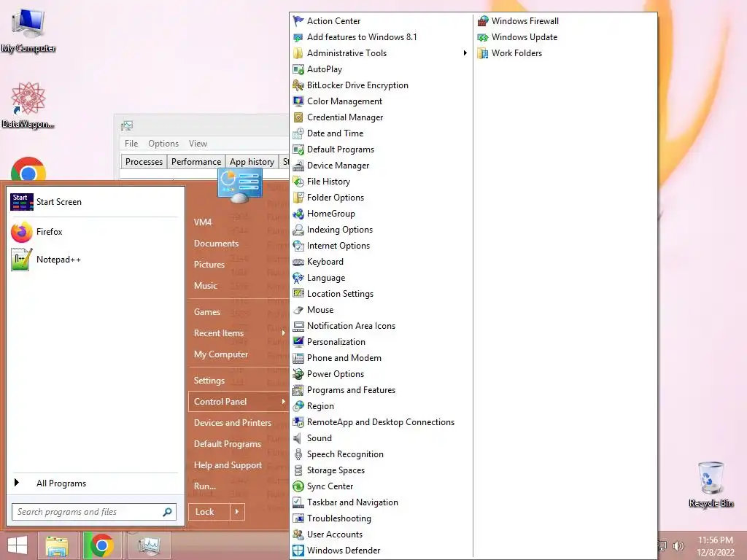Select the Recycle Bin desktop icon

pyautogui.click(x=711, y=484)
